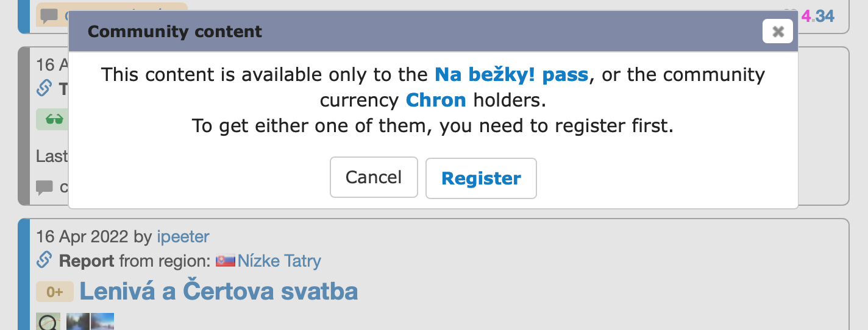
Task: Open the first snowy photo thumbnail
Action: coord(78,321)
